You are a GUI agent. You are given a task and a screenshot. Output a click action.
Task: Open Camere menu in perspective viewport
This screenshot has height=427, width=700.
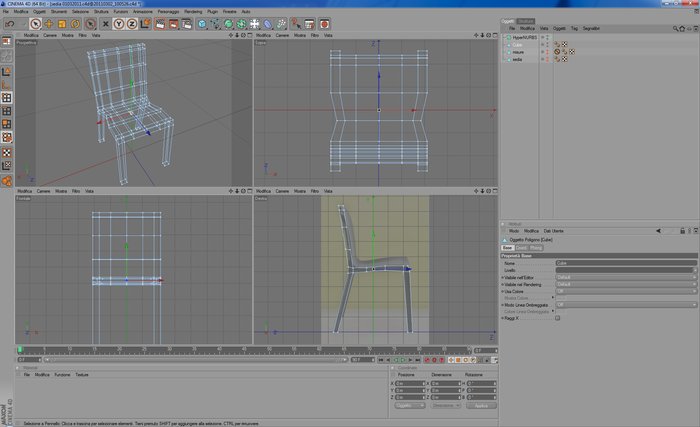click(50, 35)
